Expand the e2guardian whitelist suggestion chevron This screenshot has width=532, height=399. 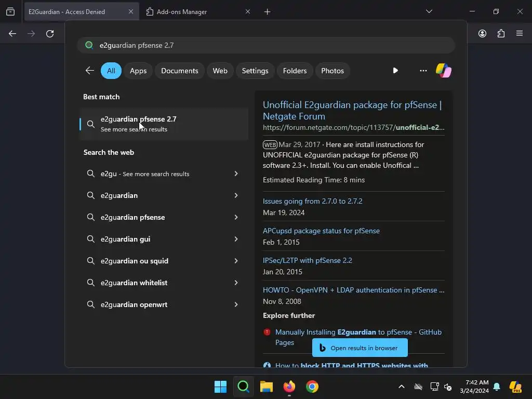236,283
